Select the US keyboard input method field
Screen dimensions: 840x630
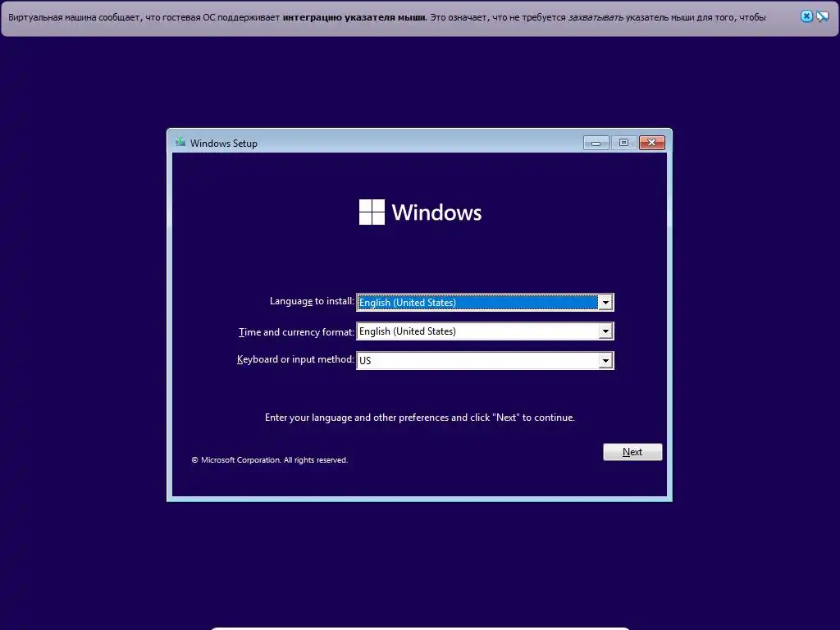(485, 361)
